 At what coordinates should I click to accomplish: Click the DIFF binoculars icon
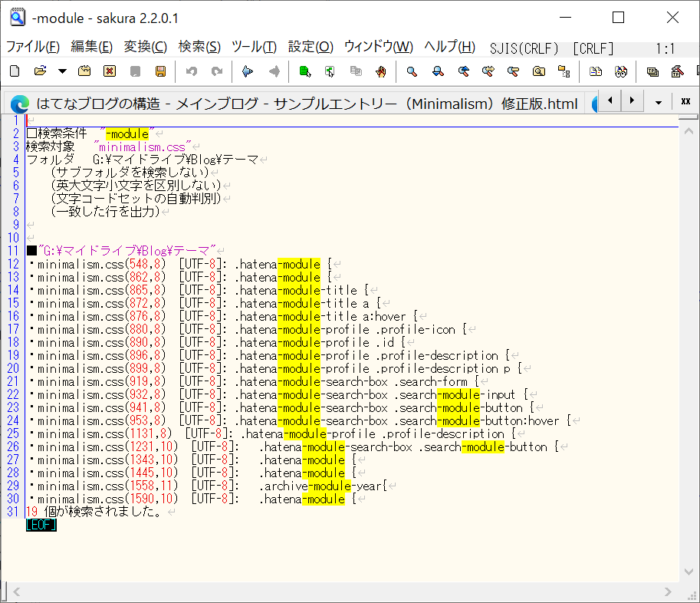click(x=621, y=71)
